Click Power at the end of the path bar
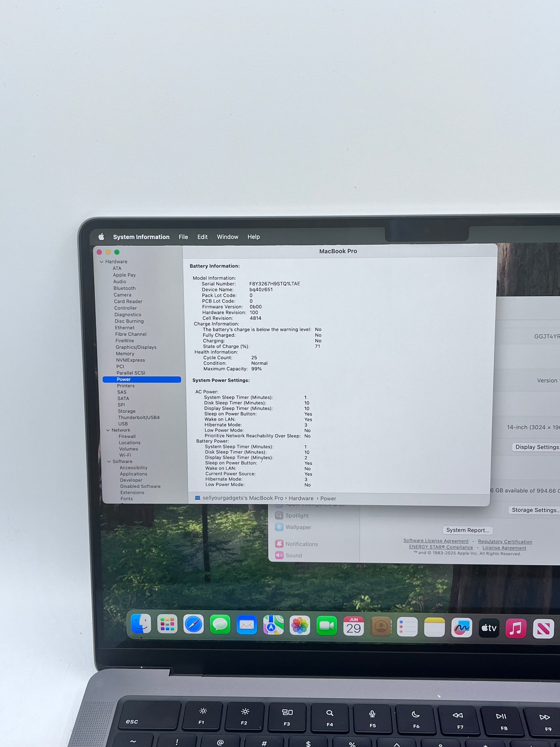This screenshot has height=747, width=560. point(328,499)
